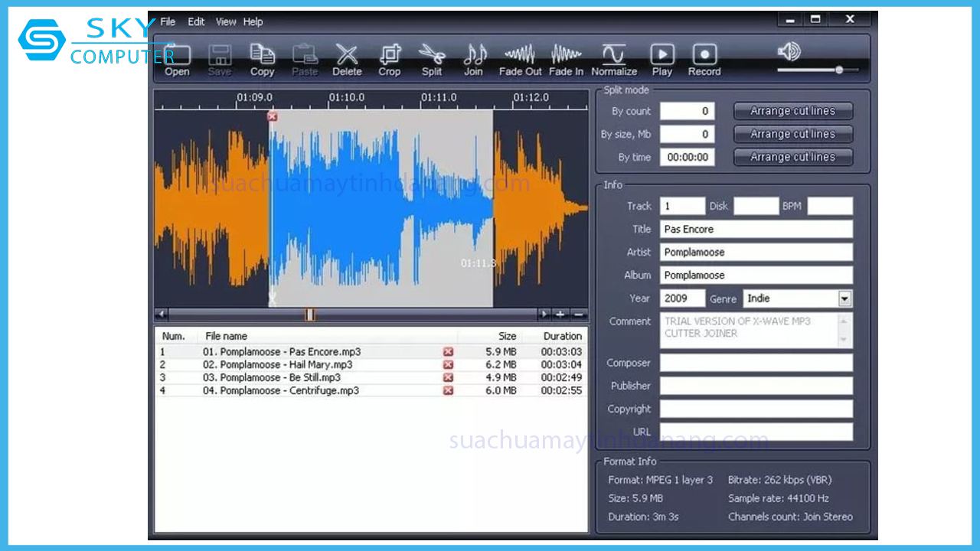Click the Title field Pas Encore
This screenshot has height=551, width=980.
tap(756, 229)
